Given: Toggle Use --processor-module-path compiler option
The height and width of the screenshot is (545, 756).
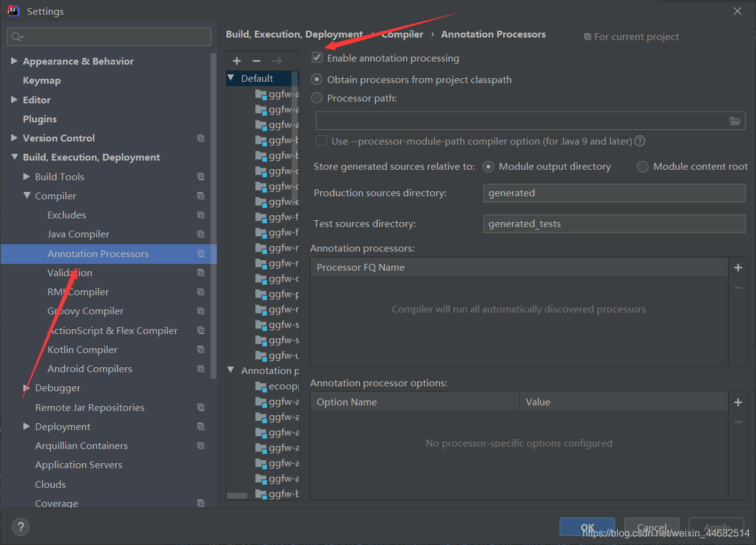Looking at the screenshot, I should pos(321,141).
